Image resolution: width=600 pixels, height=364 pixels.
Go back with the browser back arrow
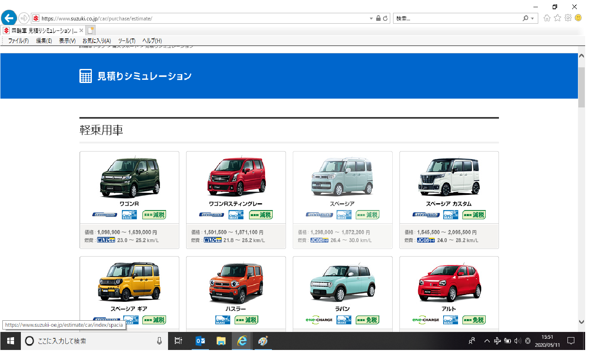click(9, 18)
